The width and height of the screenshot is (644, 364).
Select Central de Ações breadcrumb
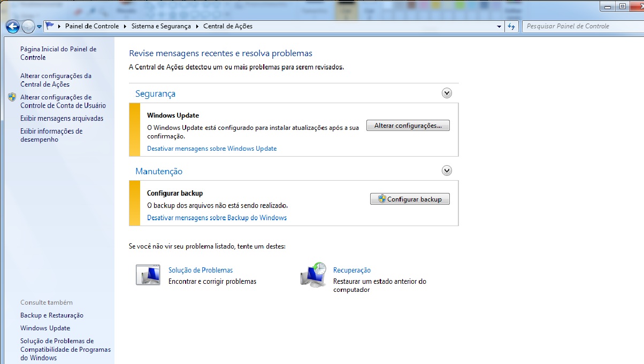[228, 26]
